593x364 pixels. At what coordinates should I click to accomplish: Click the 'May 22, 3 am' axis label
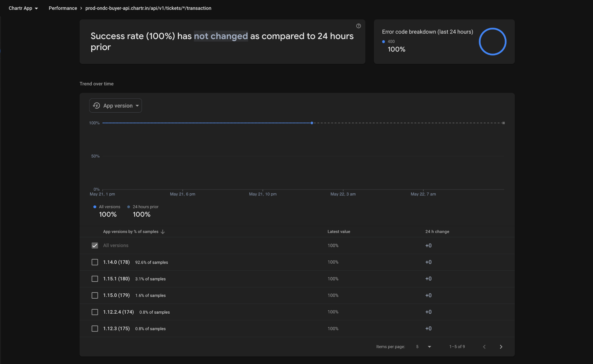tap(343, 194)
